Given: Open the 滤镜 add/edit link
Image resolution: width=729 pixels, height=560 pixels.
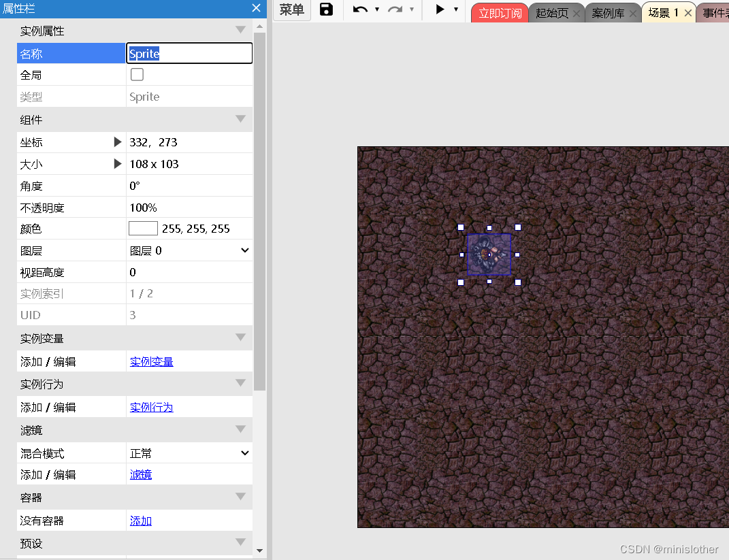Looking at the screenshot, I should [x=141, y=474].
